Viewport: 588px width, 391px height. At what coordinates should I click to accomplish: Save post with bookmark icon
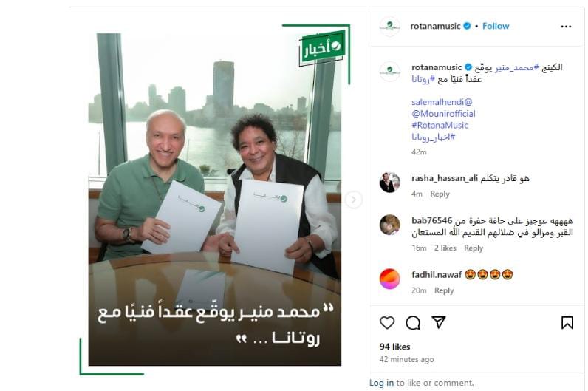[567, 323]
